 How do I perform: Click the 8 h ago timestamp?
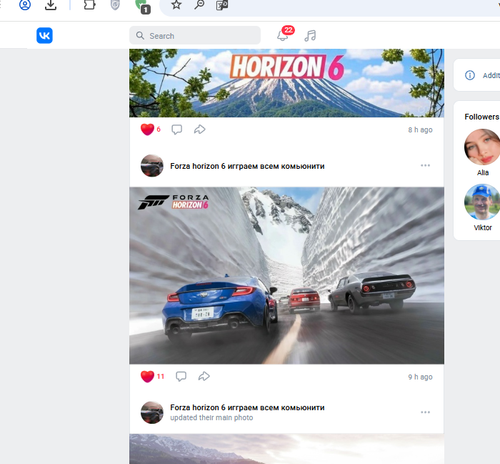[x=420, y=130]
